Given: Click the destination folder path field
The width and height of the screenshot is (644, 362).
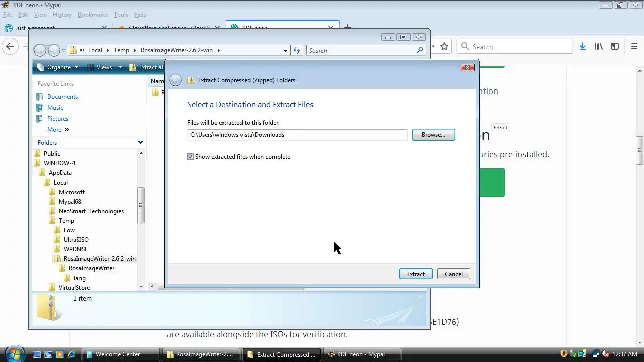Looking at the screenshot, I should [297, 135].
